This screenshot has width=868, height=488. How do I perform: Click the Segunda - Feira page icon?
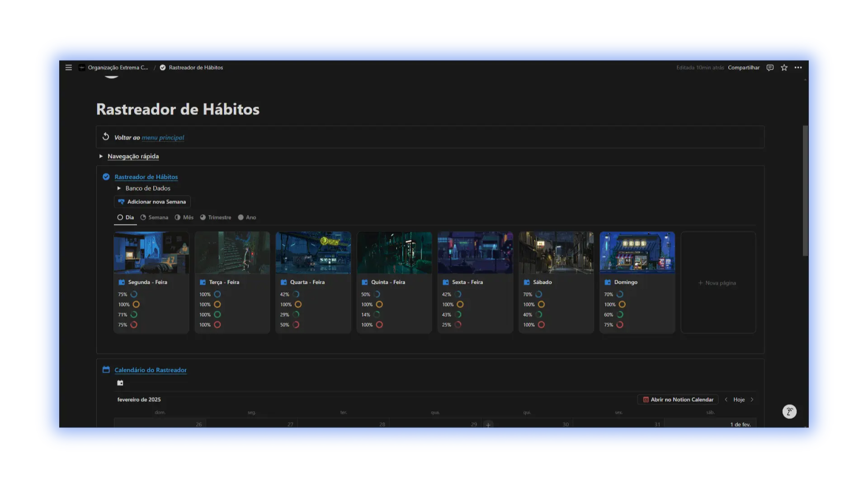(122, 282)
